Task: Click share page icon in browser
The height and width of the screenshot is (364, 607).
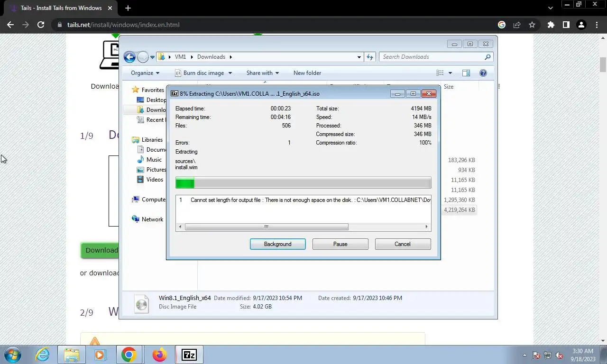Action: coord(517,25)
